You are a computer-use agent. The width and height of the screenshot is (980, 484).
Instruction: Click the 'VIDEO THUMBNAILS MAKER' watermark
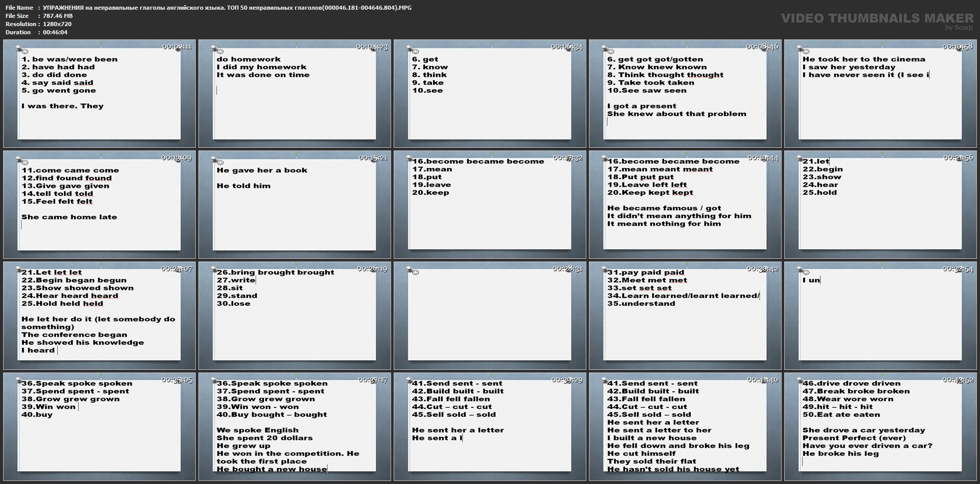[x=877, y=18]
